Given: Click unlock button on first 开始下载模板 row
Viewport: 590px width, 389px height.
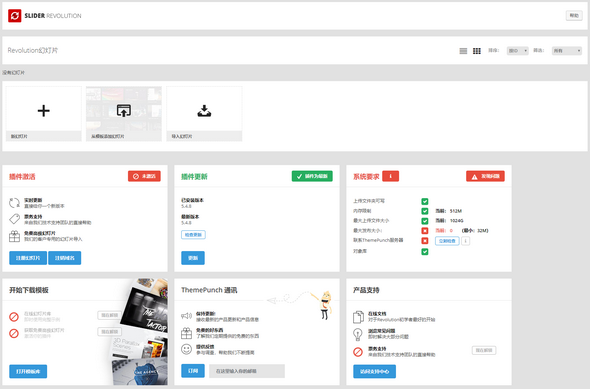Looking at the screenshot, I should (x=109, y=315).
